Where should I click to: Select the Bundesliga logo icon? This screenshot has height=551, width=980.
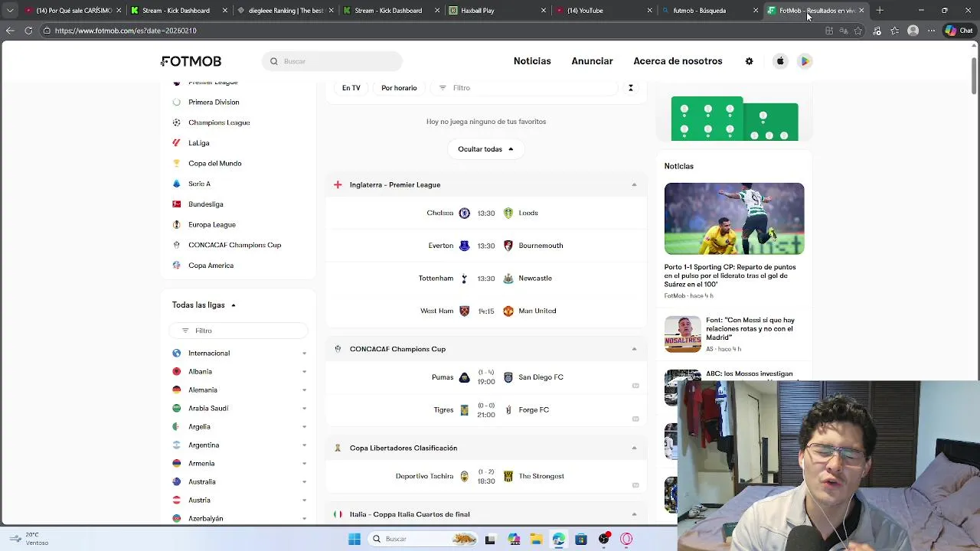tap(177, 204)
